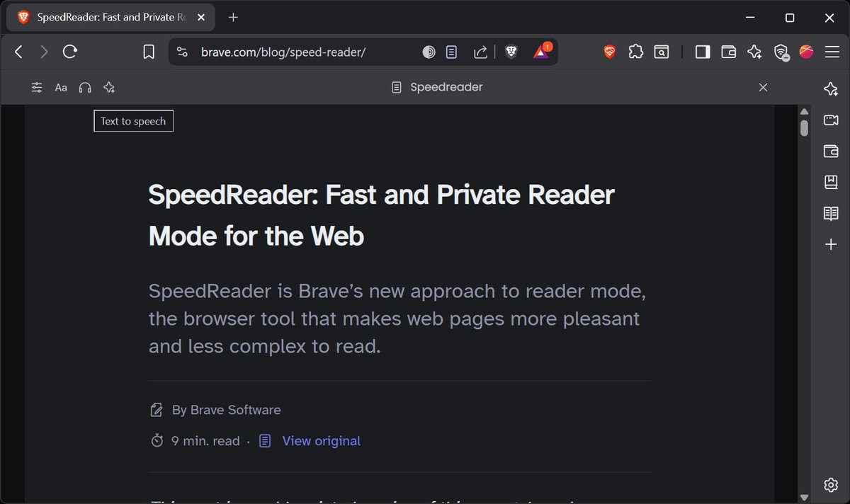This screenshot has height=504, width=850.
Task: Open the main hamburger menu
Action: click(x=831, y=51)
